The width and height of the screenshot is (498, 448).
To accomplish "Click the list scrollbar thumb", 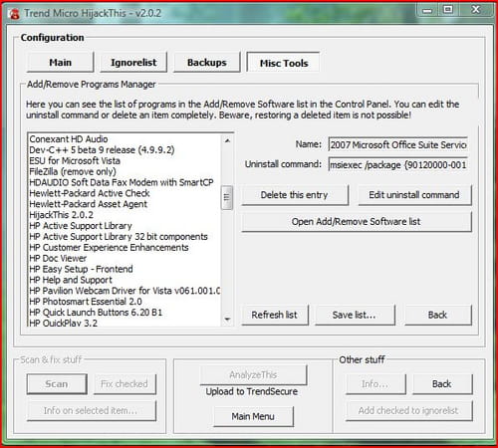I will 227,197.
